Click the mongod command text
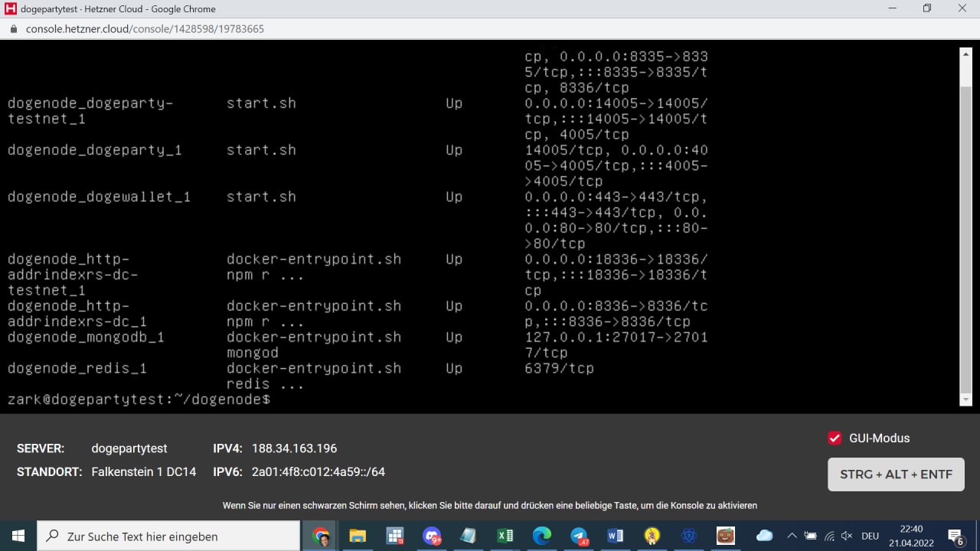The image size is (980, 551). click(253, 353)
